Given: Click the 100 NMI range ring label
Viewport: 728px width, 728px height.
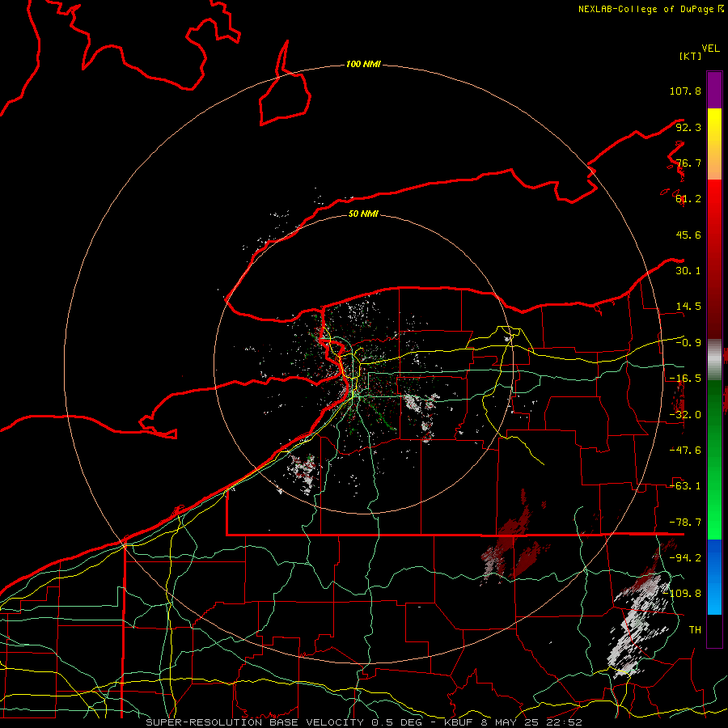Looking at the screenshot, I should click(363, 64).
